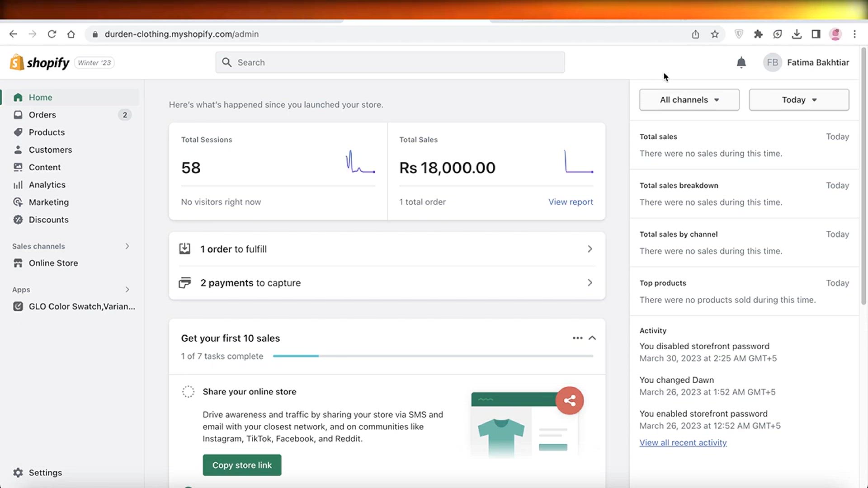Click the Winter '23 badge
Image resolution: width=868 pixels, height=488 pixels.
tap(94, 62)
